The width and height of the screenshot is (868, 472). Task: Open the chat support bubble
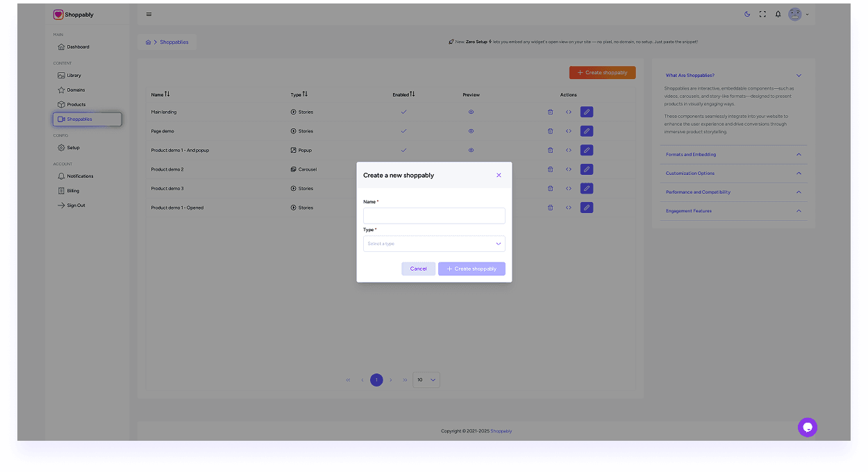click(807, 428)
